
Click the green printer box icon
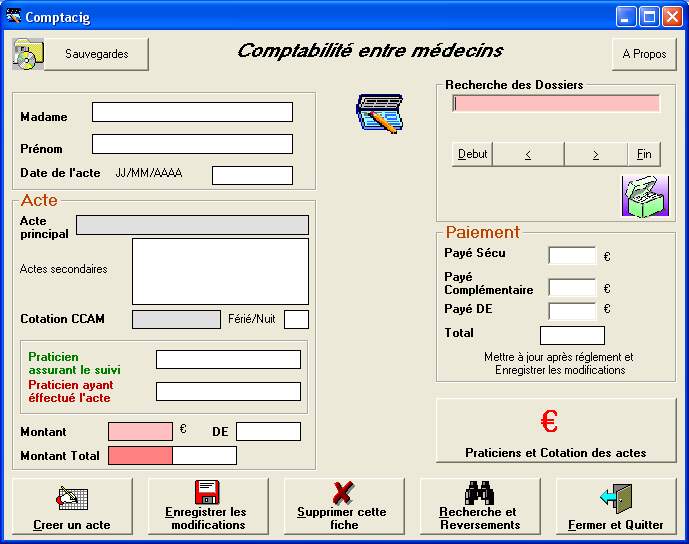click(645, 196)
